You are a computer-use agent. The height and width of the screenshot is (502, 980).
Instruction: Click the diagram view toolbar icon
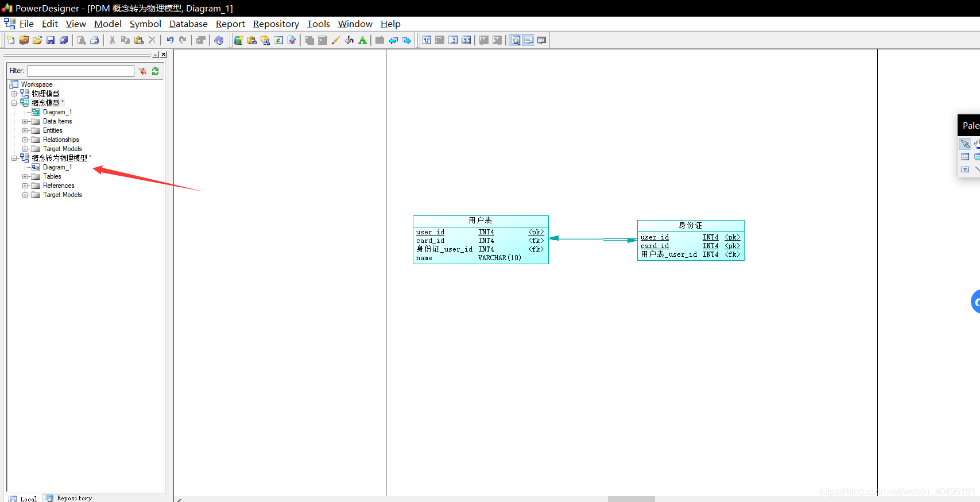[x=427, y=40]
